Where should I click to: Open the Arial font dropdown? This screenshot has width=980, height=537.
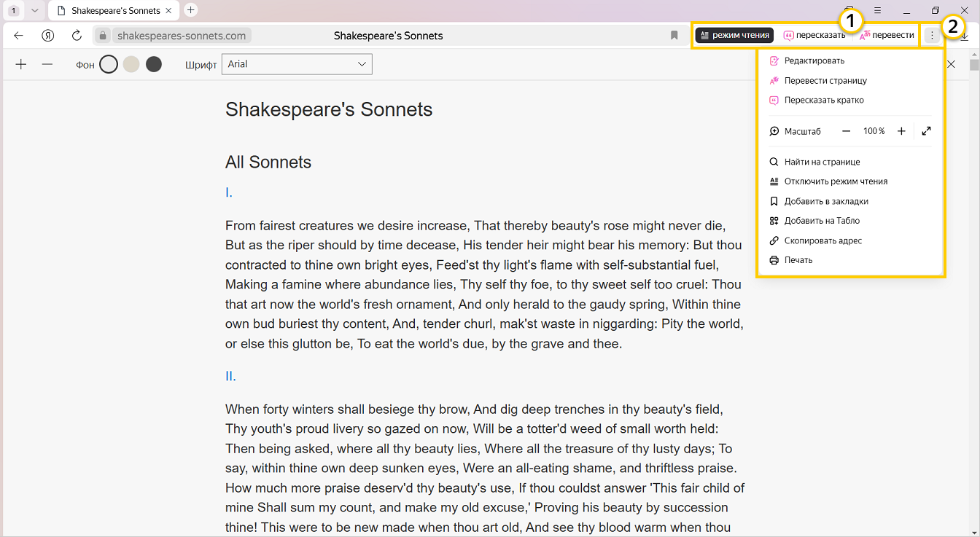[297, 64]
